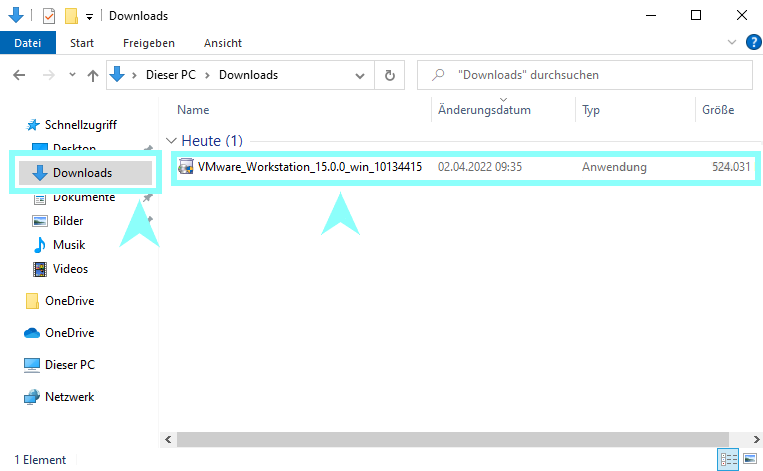Click Dieser PC in the address breadcrumb

(171, 75)
